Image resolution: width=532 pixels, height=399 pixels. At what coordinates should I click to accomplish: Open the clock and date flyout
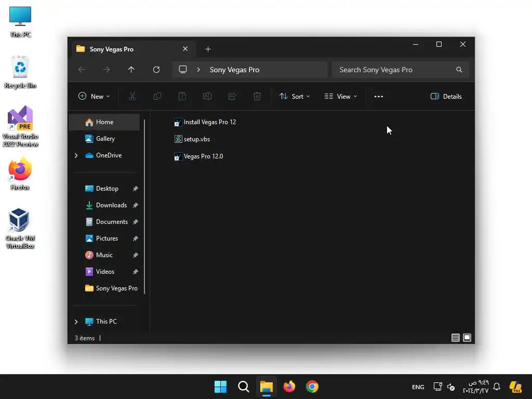pyautogui.click(x=476, y=387)
